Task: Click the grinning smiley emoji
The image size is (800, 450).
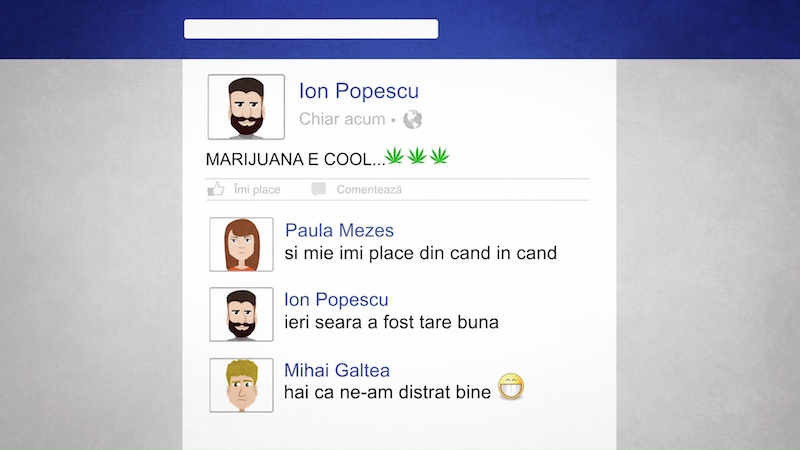Action: click(511, 386)
